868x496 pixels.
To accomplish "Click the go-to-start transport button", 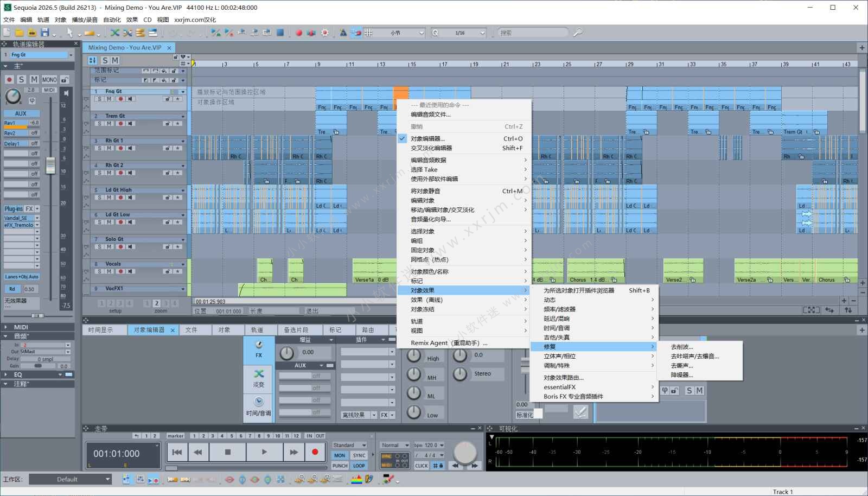I will tap(177, 452).
